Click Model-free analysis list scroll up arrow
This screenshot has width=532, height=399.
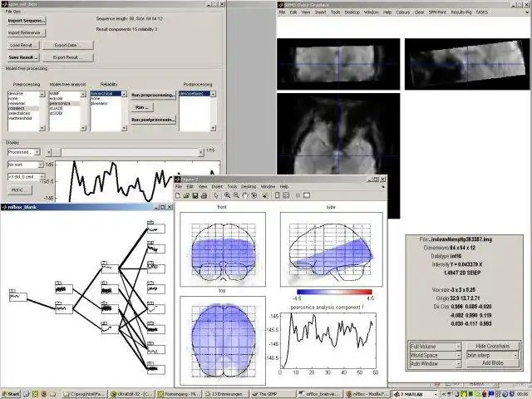(x=83, y=94)
